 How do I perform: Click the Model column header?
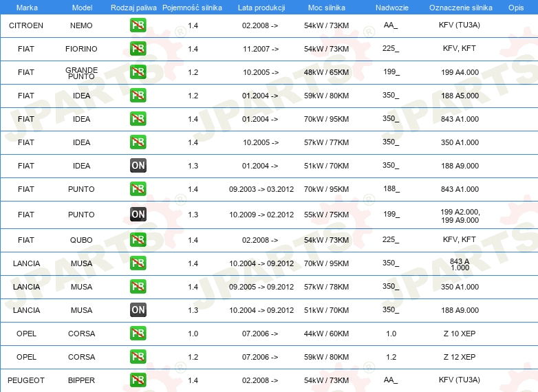click(x=82, y=8)
